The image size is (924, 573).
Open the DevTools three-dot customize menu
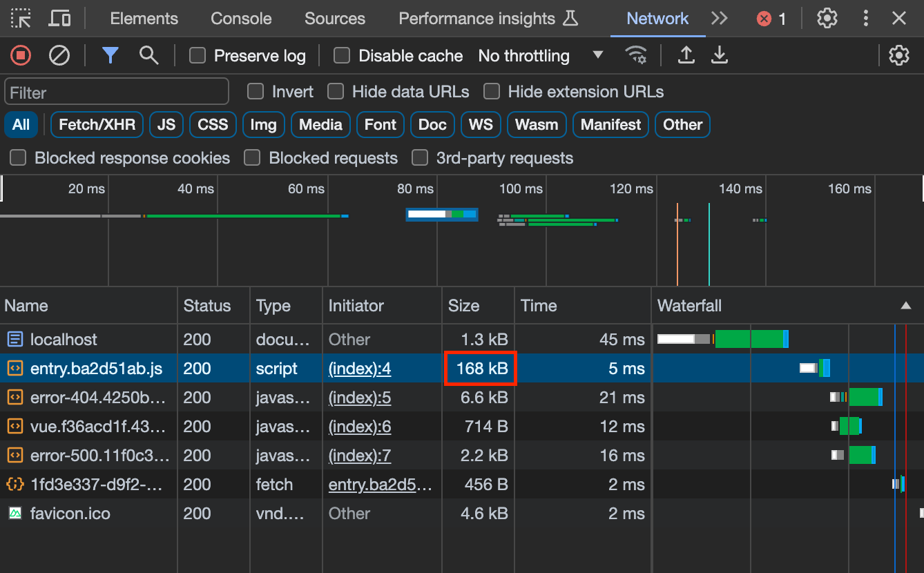866,19
